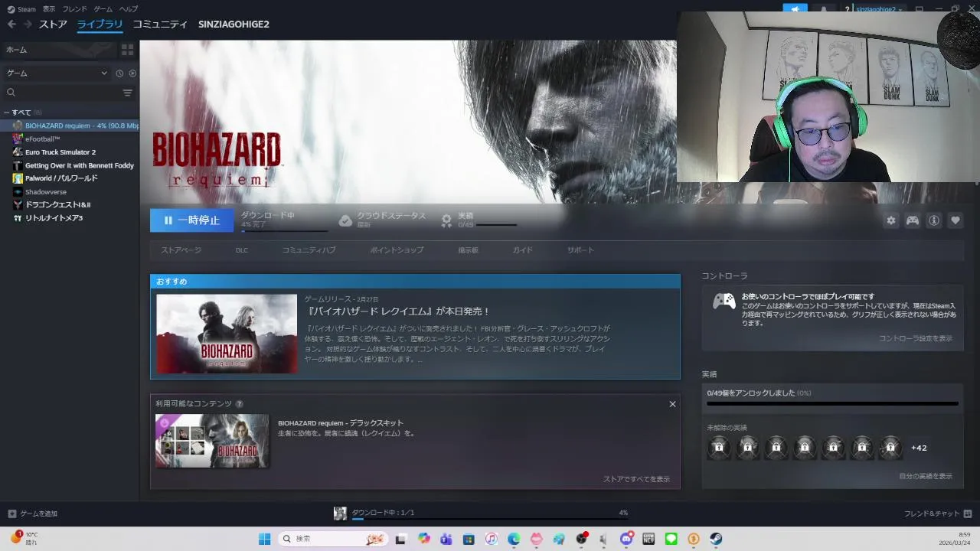The height and width of the screenshot is (551, 980).
Task: Read the 『バイオハザード レクイエム』が本日発売！ news headline
Action: 397,311
